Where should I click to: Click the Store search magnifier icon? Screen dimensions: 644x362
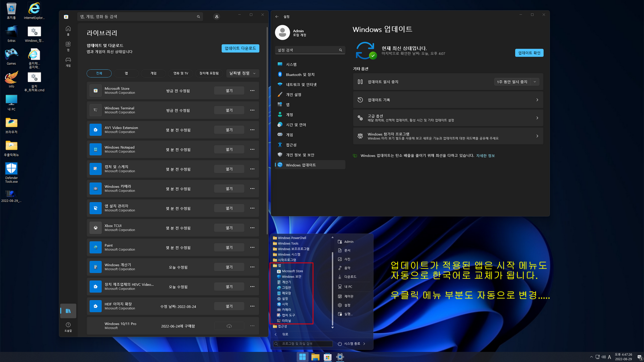click(x=198, y=17)
